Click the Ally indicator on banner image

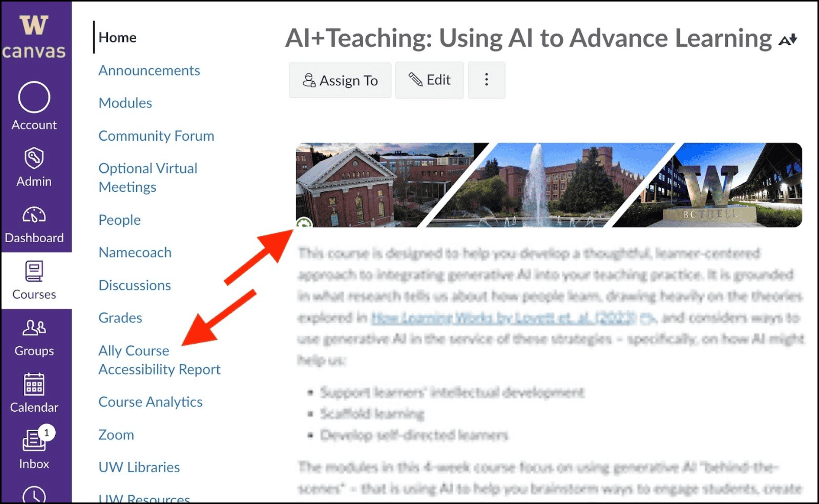(x=304, y=224)
